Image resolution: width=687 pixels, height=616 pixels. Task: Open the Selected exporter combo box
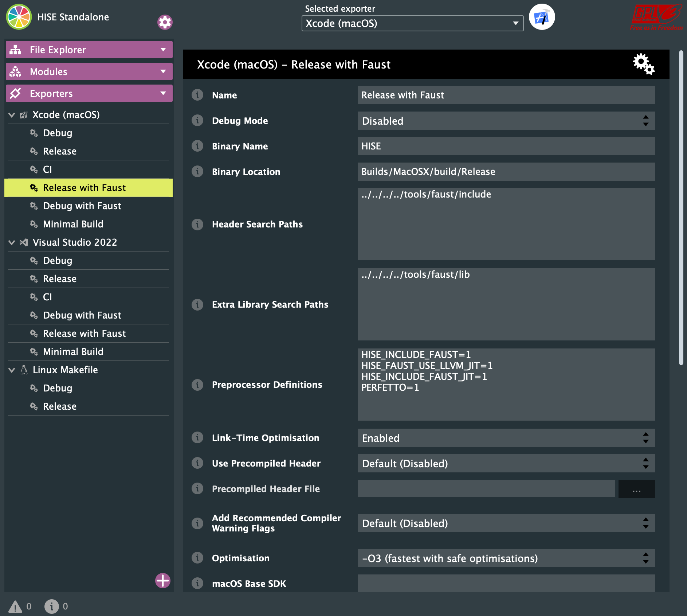[412, 23]
